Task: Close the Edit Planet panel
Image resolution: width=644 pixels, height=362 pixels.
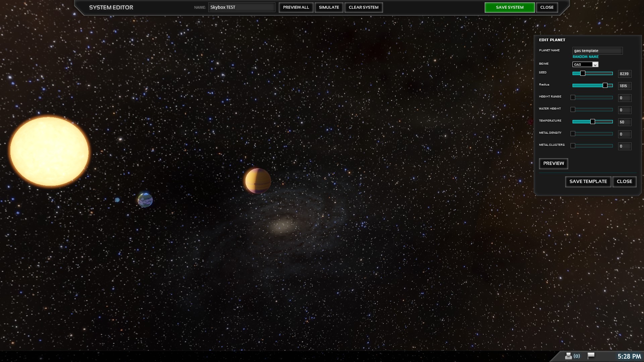Action: (624, 182)
